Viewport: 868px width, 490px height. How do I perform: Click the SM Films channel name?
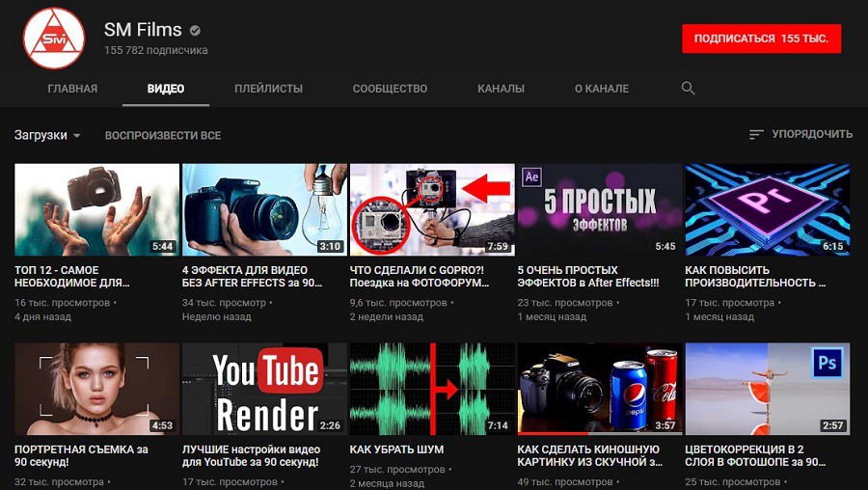[143, 30]
